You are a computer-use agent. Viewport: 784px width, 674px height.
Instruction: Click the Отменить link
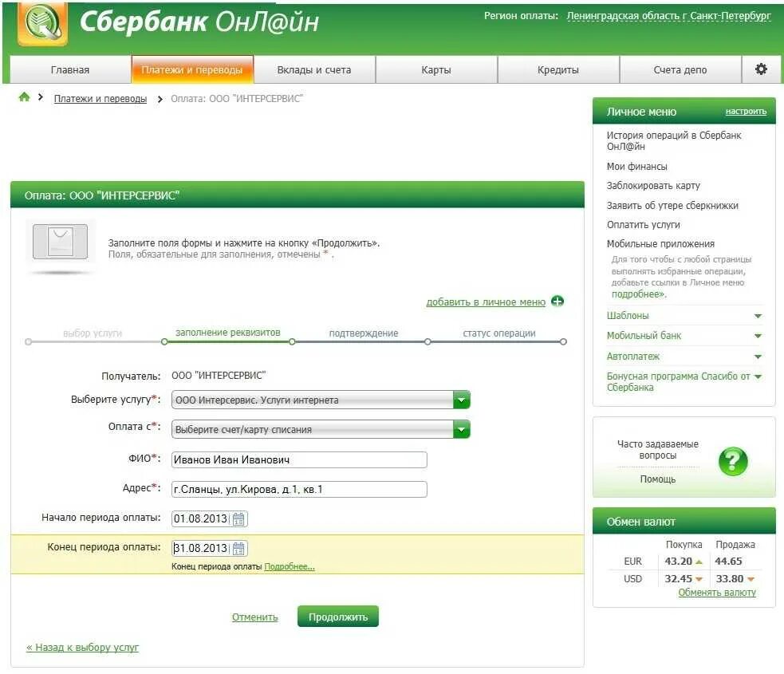click(x=254, y=617)
